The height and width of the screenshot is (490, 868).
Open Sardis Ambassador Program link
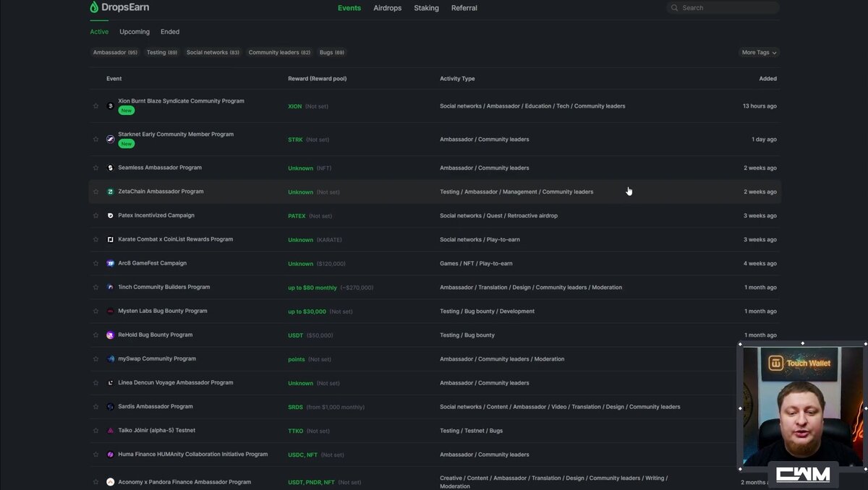click(x=156, y=406)
